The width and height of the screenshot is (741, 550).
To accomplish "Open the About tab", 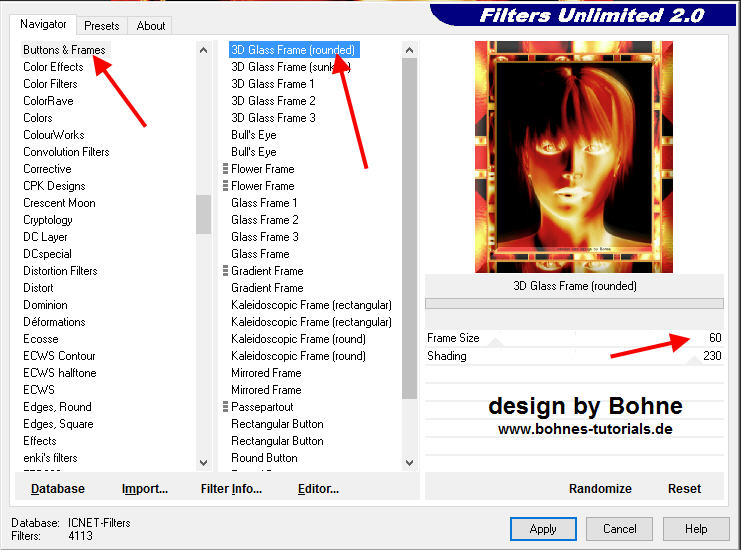I will 151,25.
